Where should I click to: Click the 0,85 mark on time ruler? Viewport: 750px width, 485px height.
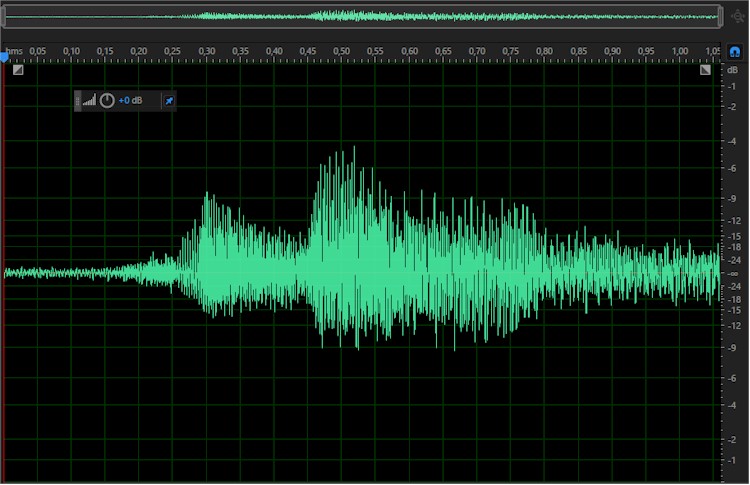pos(578,51)
